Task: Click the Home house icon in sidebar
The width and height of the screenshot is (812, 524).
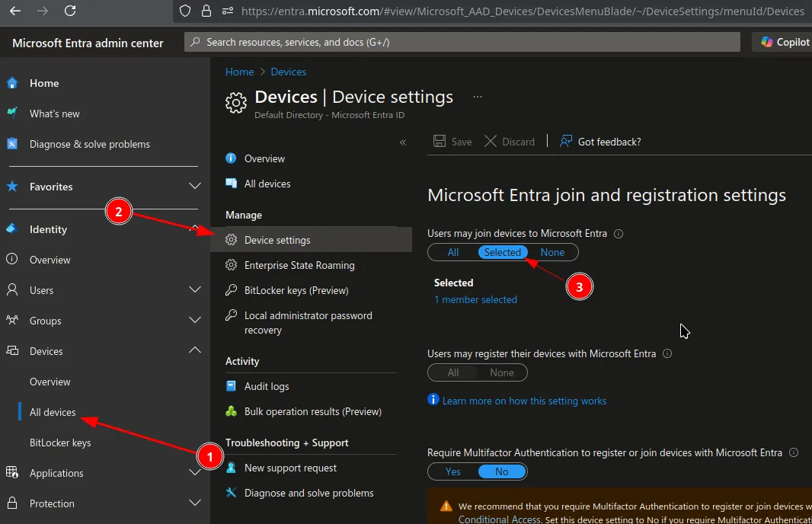Action: pos(12,83)
